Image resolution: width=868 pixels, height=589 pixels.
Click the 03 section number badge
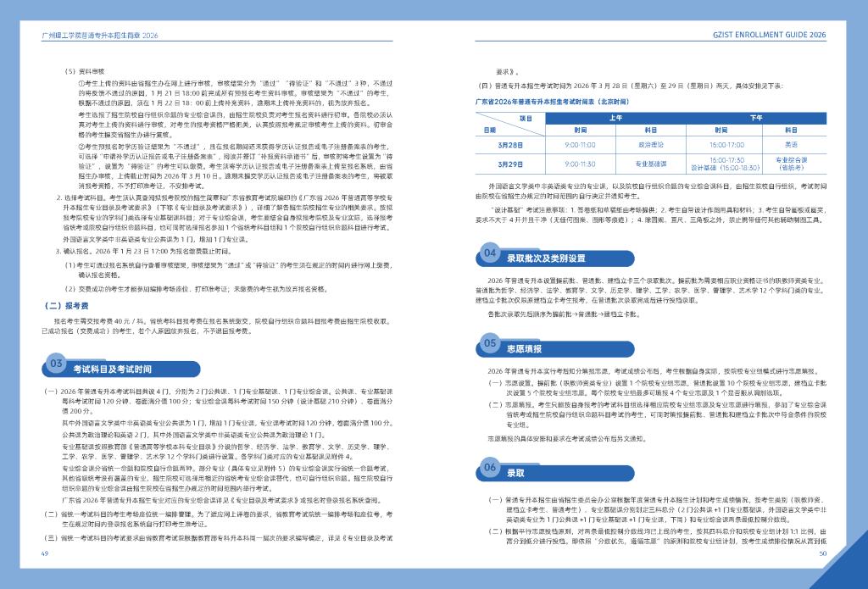coord(56,364)
